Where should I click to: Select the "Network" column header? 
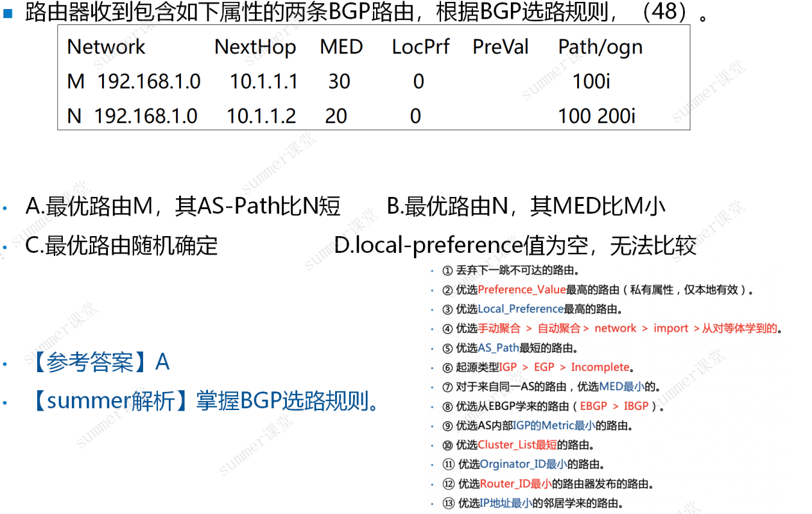tap(106, 47)
